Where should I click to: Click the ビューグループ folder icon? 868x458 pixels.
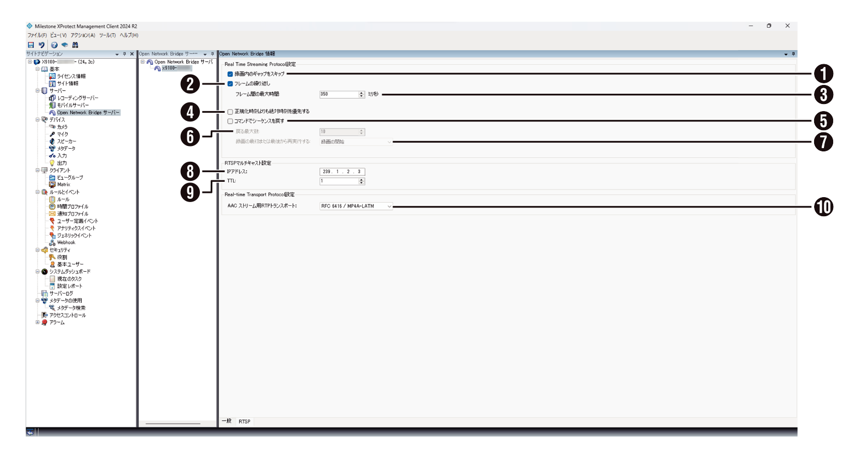[52, 178]
